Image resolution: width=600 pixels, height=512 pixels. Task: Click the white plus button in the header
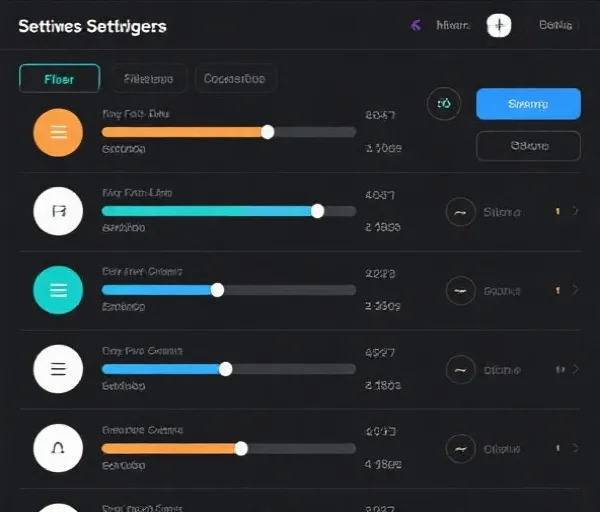498,26
